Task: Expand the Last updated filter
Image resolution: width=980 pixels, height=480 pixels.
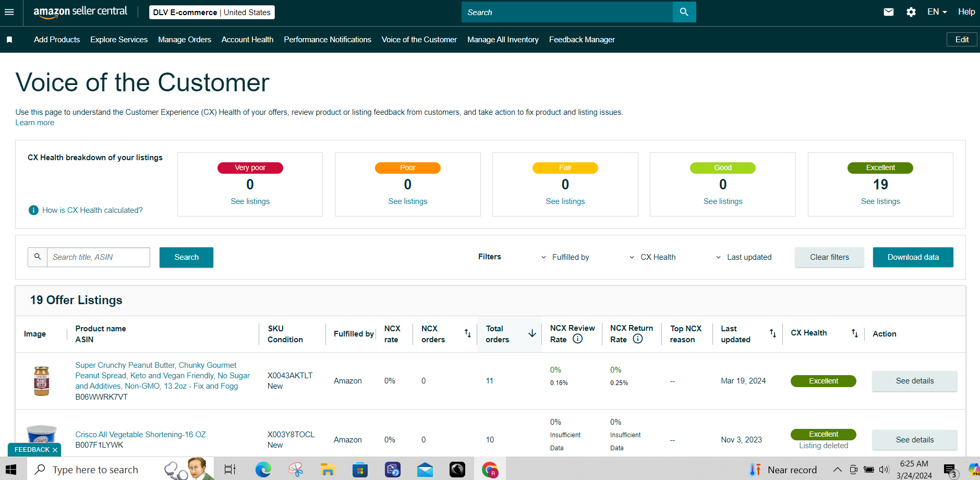Action: [743, 257]
